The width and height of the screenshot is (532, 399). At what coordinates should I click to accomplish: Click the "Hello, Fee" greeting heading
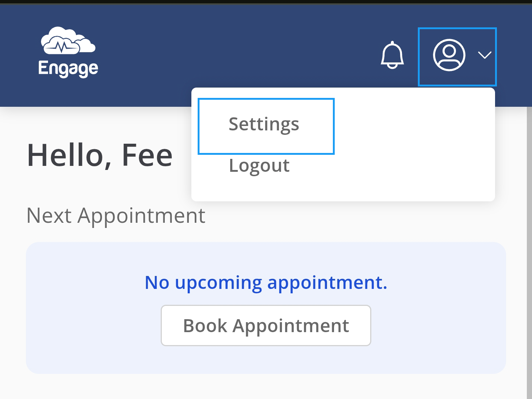tap(100, 156)
